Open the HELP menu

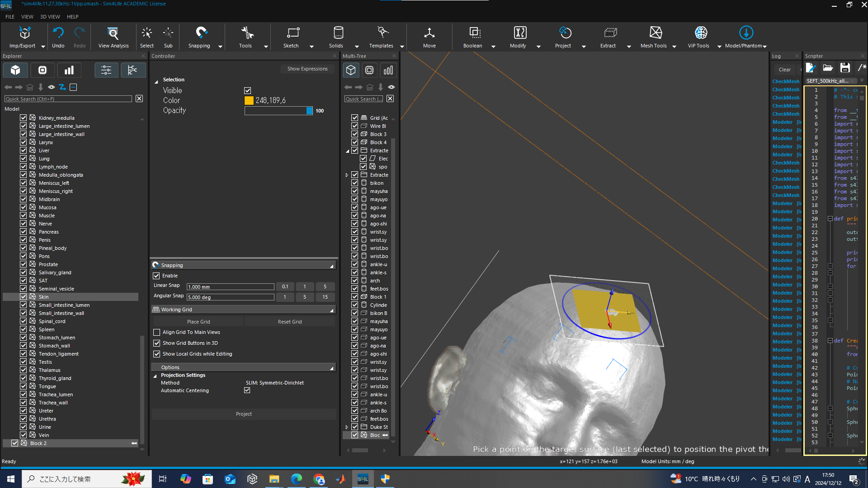click(73, 17)
